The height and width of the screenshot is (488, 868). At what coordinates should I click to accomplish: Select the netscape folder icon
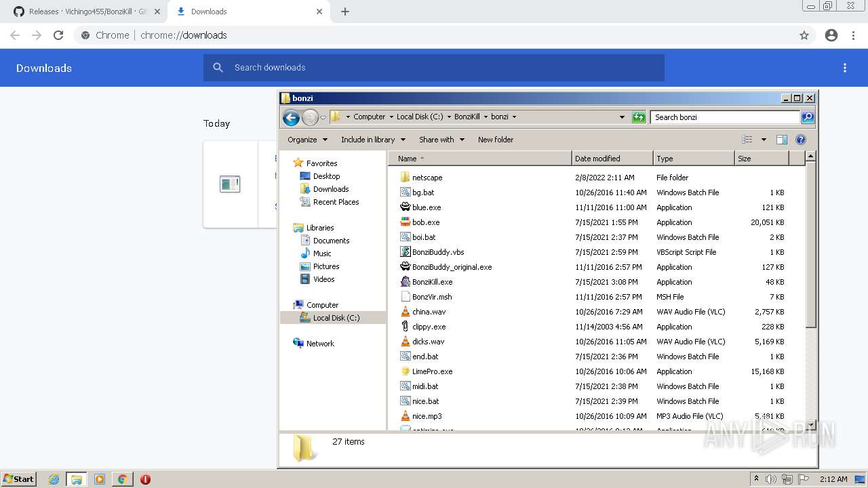point(405,178)
